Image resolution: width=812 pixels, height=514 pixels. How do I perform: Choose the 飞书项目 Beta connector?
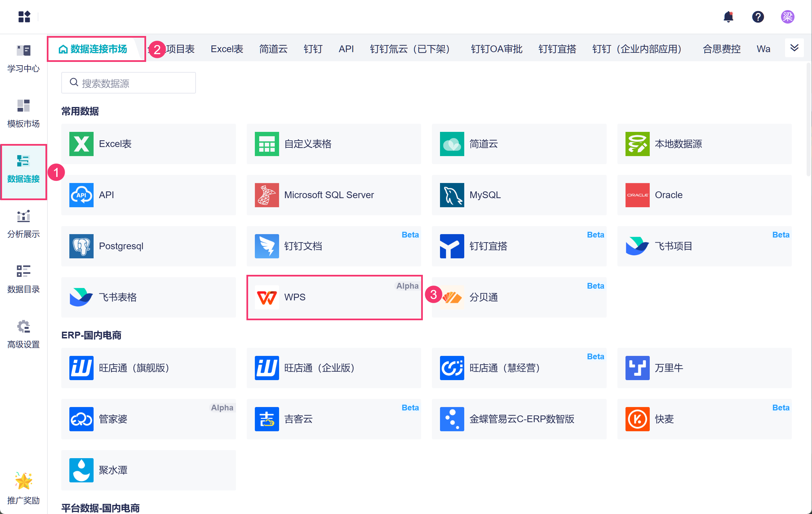(704, 246)
